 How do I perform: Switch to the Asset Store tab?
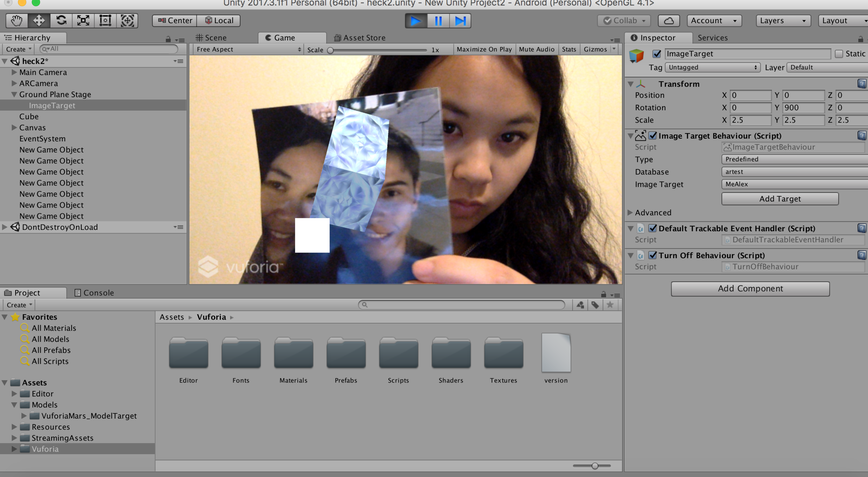[x=360, y=38]
